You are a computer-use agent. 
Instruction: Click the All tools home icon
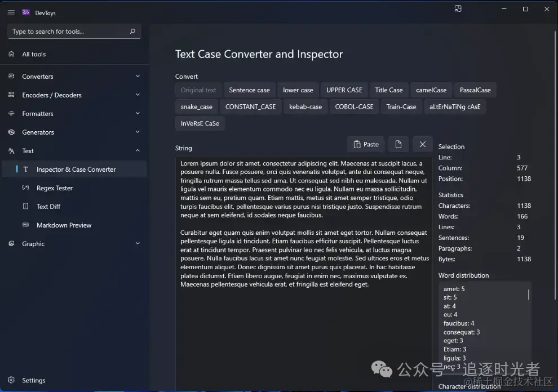(x=11, y=54)
